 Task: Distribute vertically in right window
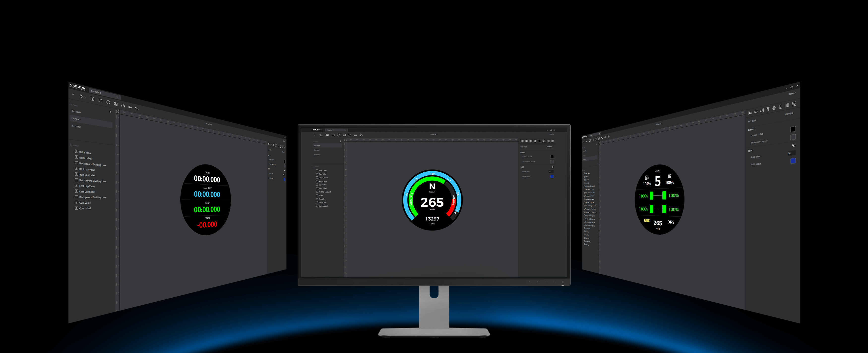(794, 104)
